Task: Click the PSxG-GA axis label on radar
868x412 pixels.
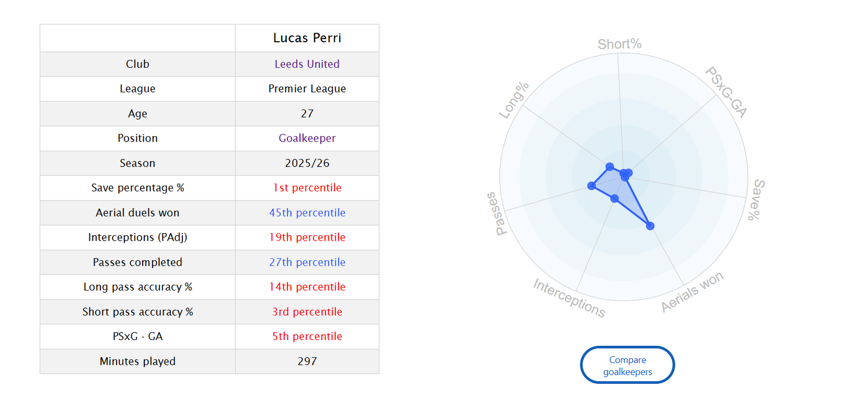Action: (727, 92)
